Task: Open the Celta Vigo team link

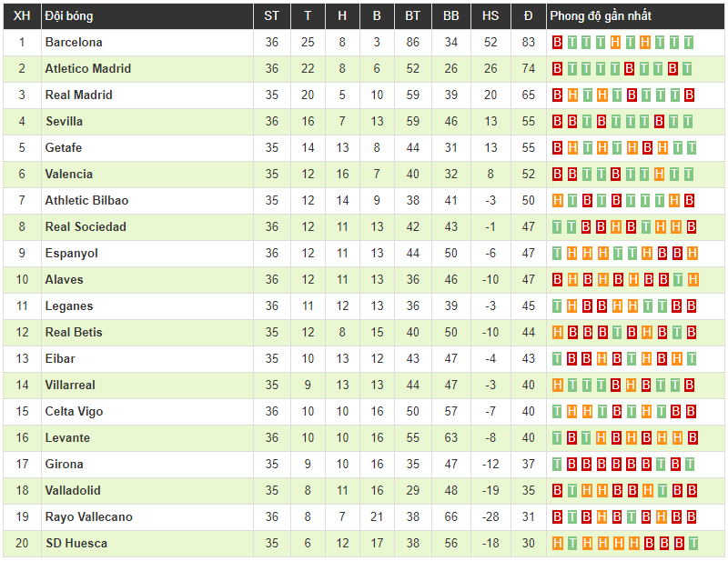Action: 75,412
